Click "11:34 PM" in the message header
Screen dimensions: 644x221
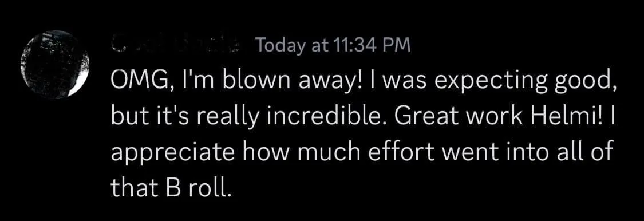(x=373, y=45)
